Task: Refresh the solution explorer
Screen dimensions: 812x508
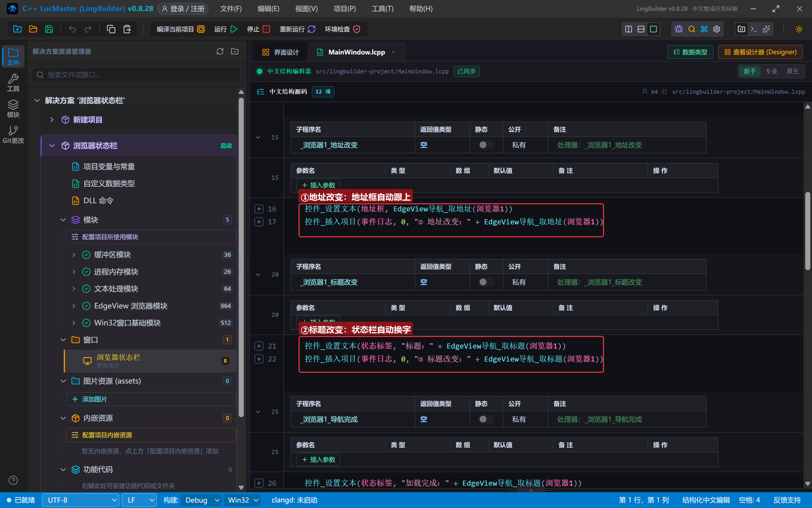Action: click(220, 51)
